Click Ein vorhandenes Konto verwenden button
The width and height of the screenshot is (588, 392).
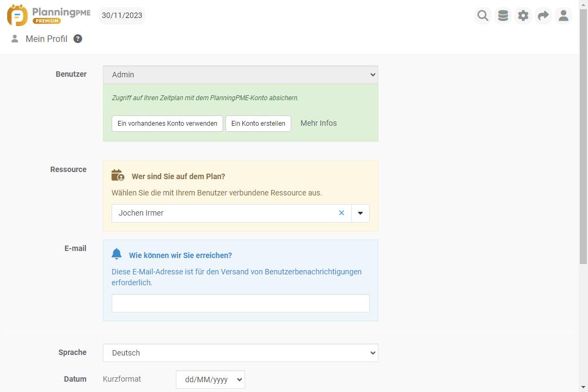[167, 124]
